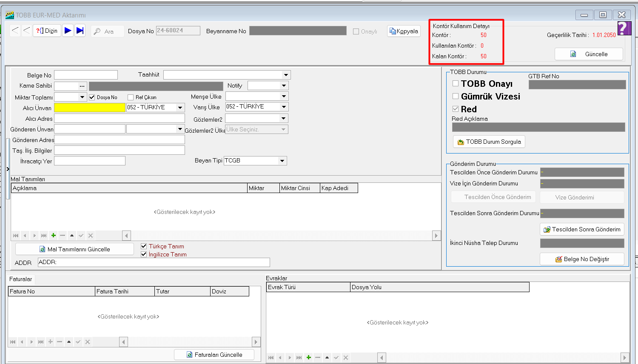Viewport: 638px width, 364px height.
Task: Click the ADDR text field
Action: click(154, 262)
